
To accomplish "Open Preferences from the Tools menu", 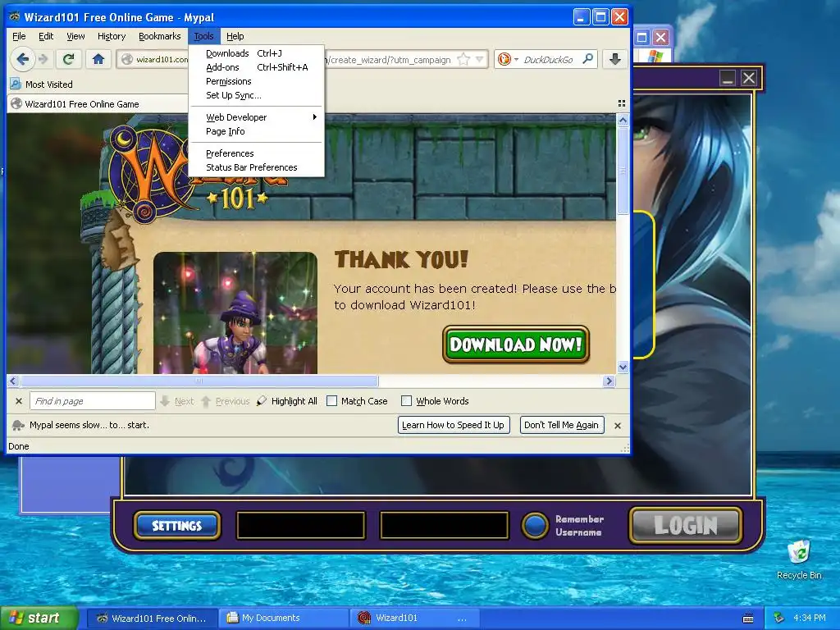I will pos(257,153).
